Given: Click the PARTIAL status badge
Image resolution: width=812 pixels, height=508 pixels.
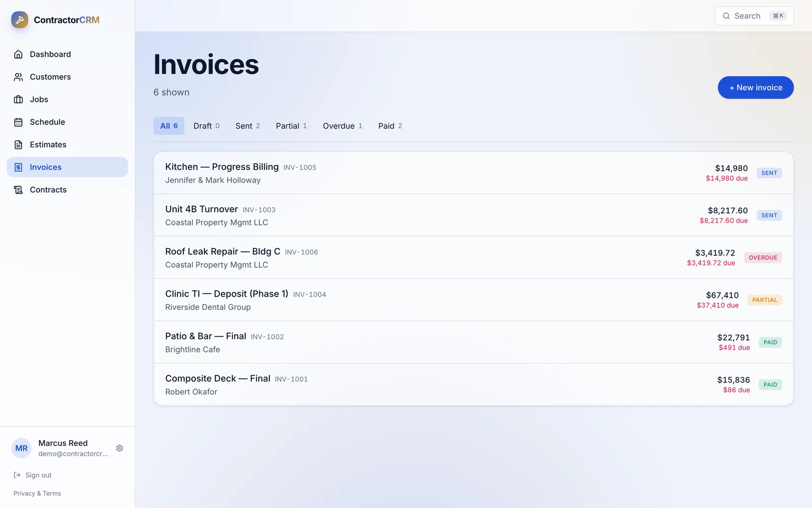Looking at the screenshot, I should point(765,300).
